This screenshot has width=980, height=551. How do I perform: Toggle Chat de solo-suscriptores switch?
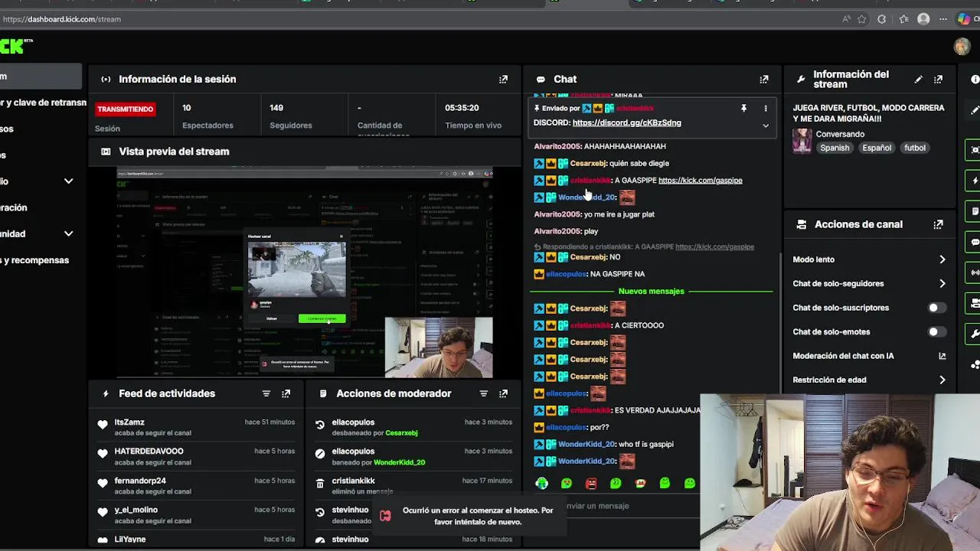click(936, 308)
